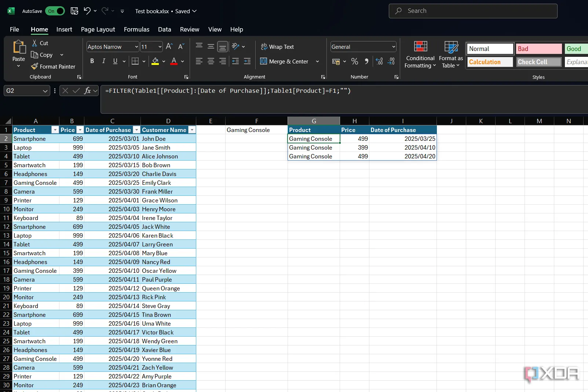This screenshot has width=588, height=392.
Task: Click Decrease Decimal icon
Action: [391, 61]
